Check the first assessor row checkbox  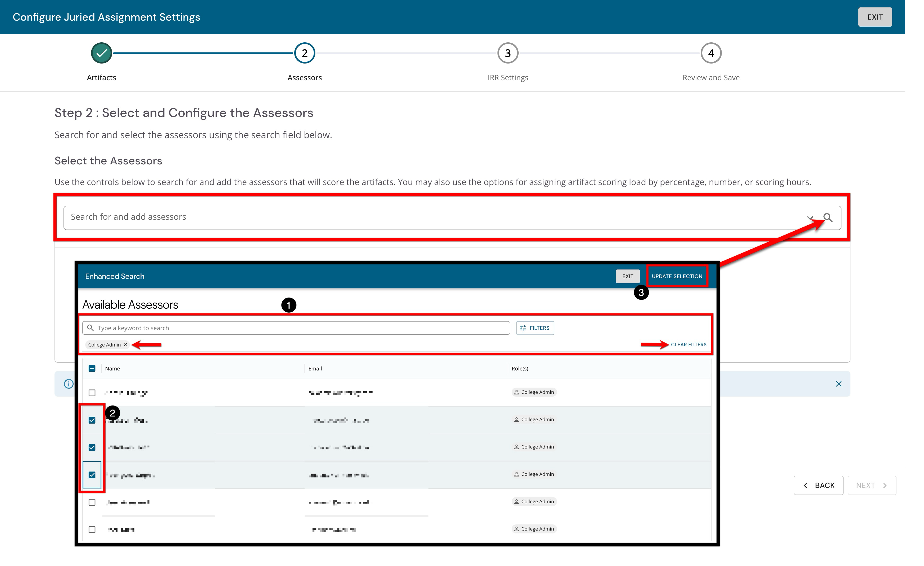92,393
